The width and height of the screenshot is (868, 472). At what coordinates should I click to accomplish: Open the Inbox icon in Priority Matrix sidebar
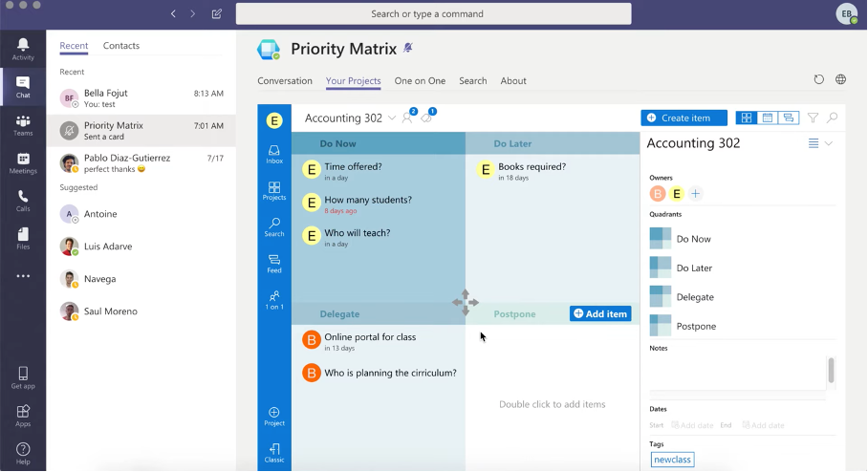point(274,154)
